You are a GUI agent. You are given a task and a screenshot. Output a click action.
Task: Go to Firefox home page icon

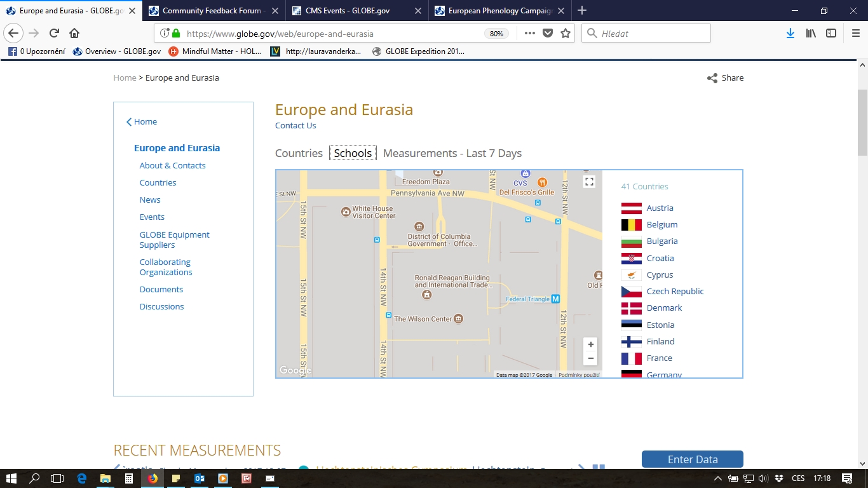coord(74,34)
